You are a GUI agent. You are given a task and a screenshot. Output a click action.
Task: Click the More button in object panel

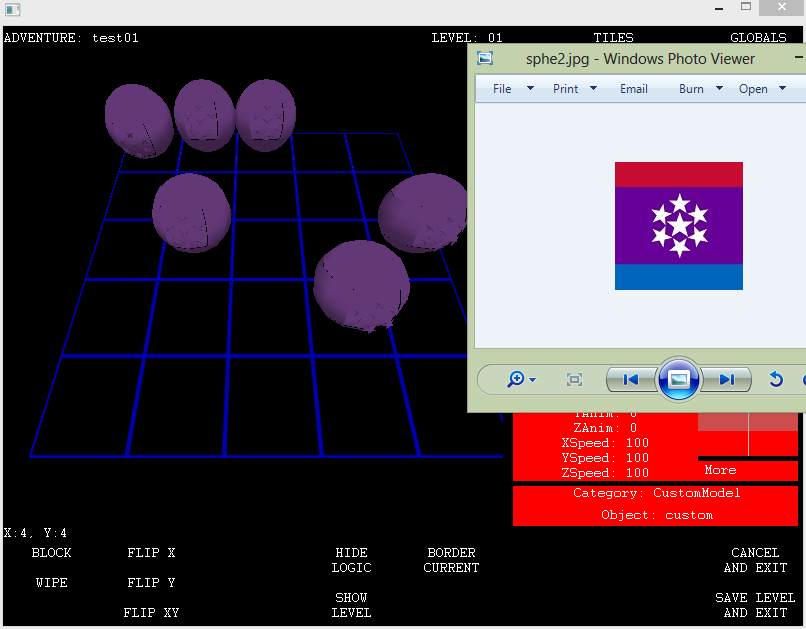[x=721, y=470]
